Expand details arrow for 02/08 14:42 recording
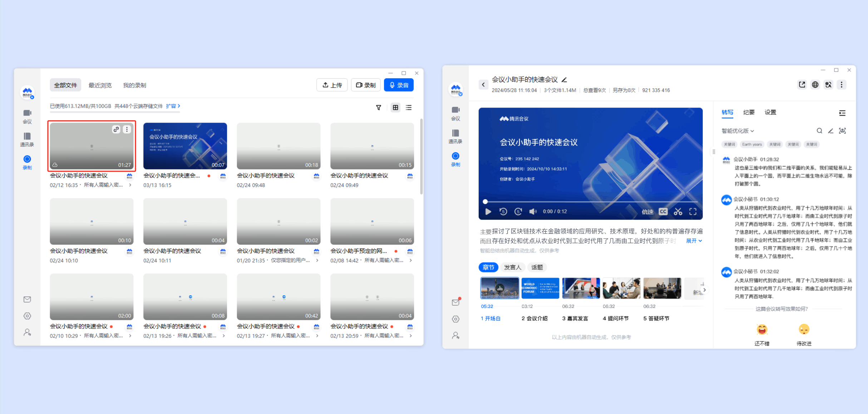The height and width of the screenshot is (414, 868). point(411,261)
